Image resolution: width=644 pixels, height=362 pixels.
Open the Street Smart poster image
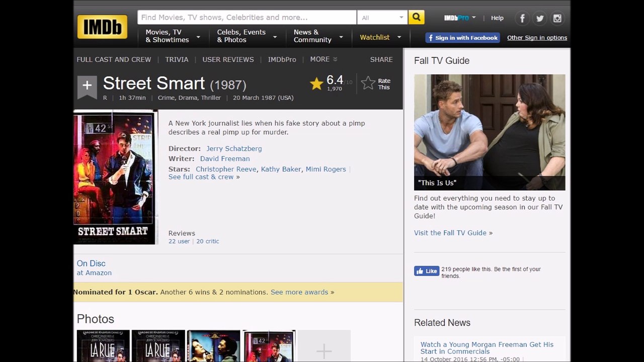click(115, 177)
